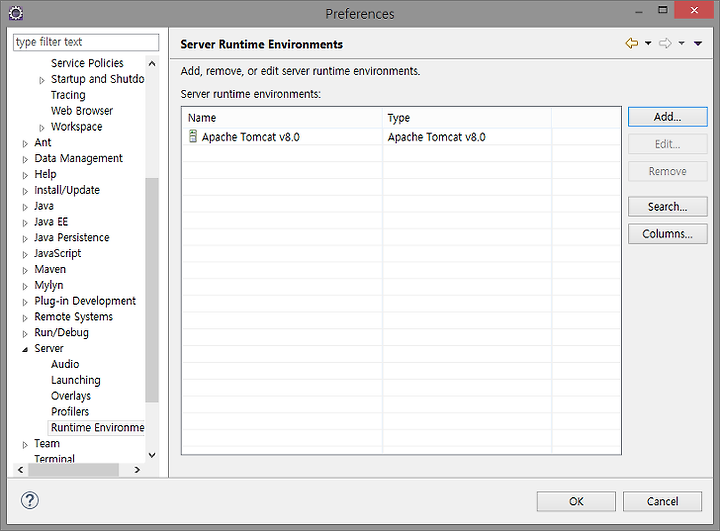Click the Columns... button
The image size is (720, 531).
pos(667,234)
